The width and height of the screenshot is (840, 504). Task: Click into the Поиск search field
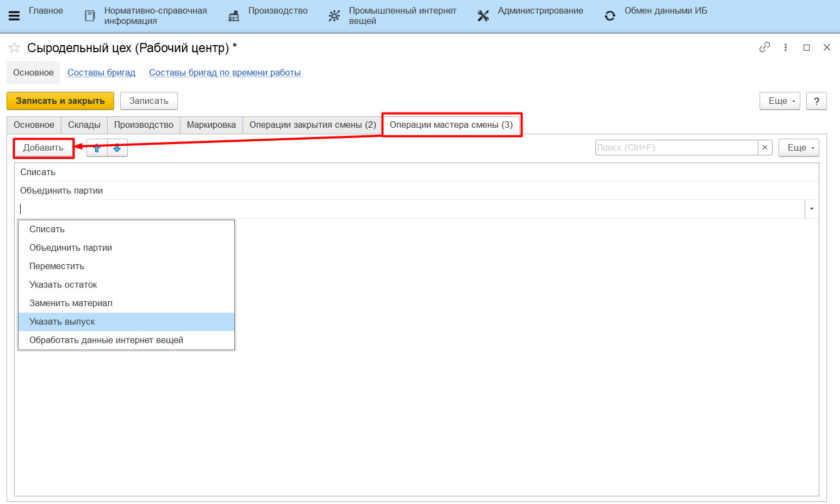[676, 148]
